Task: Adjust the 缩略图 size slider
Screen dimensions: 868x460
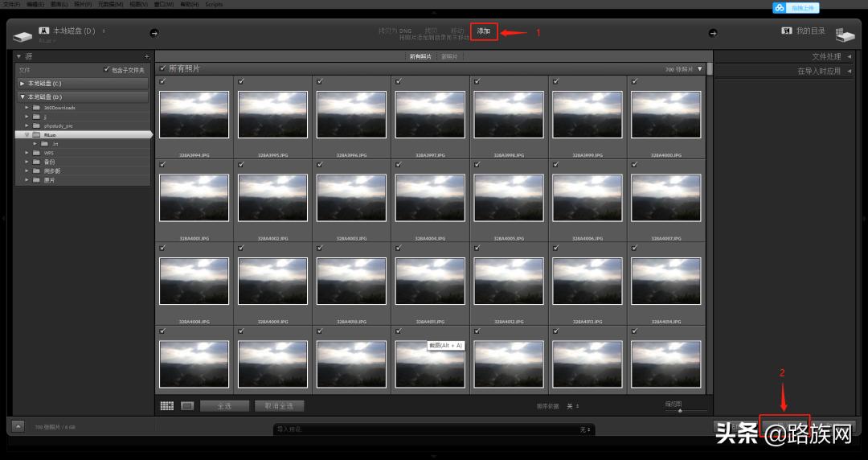Action: (680, 410)
